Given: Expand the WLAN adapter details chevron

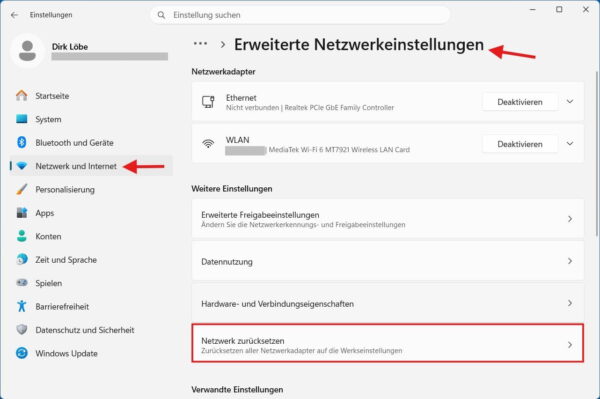Looking at the screenshot, I should (x=570, y=144).
